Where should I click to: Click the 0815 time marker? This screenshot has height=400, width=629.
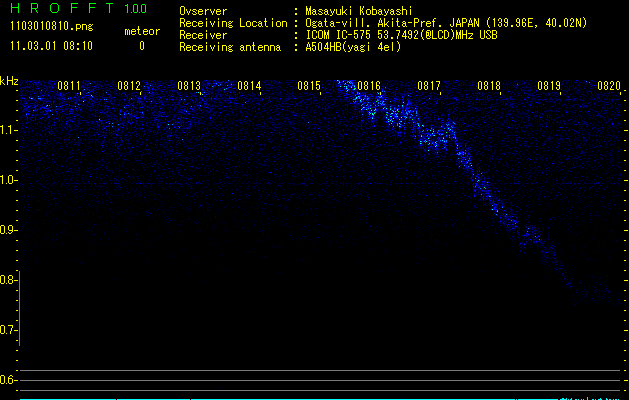(x=309, y=86)
